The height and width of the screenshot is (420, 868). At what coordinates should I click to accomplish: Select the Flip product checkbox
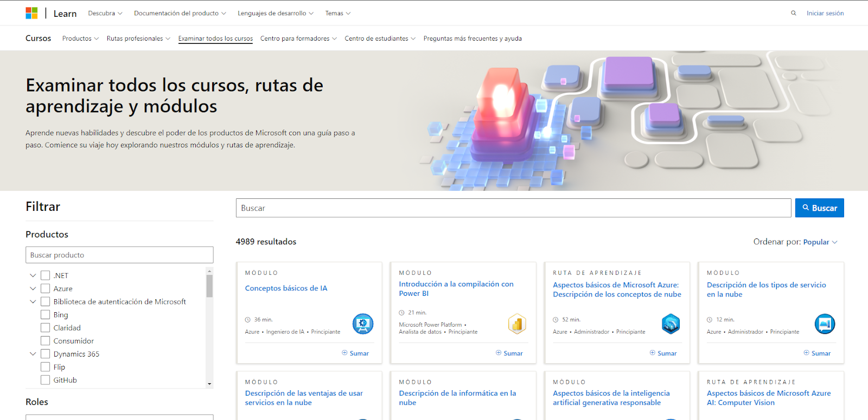[46, 367]
